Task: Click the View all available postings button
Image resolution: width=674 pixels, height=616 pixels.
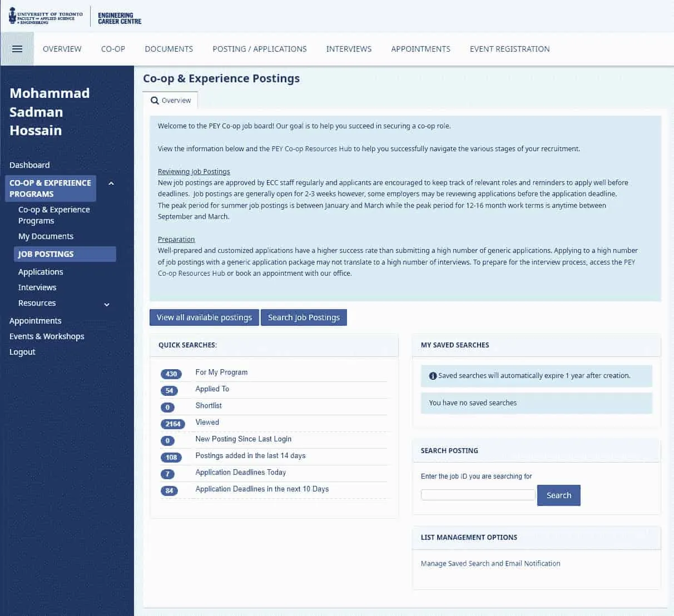Action: tap(204, 317)
